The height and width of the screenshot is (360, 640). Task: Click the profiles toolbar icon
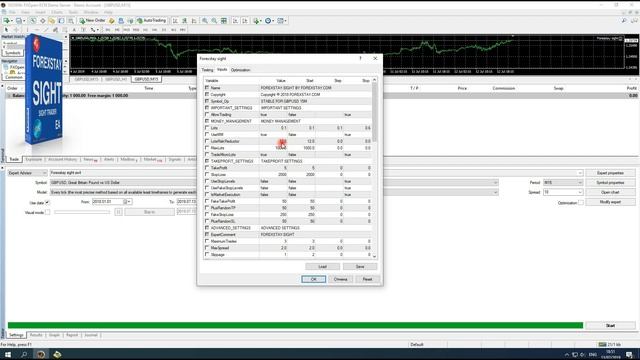(x=18, y=21)
